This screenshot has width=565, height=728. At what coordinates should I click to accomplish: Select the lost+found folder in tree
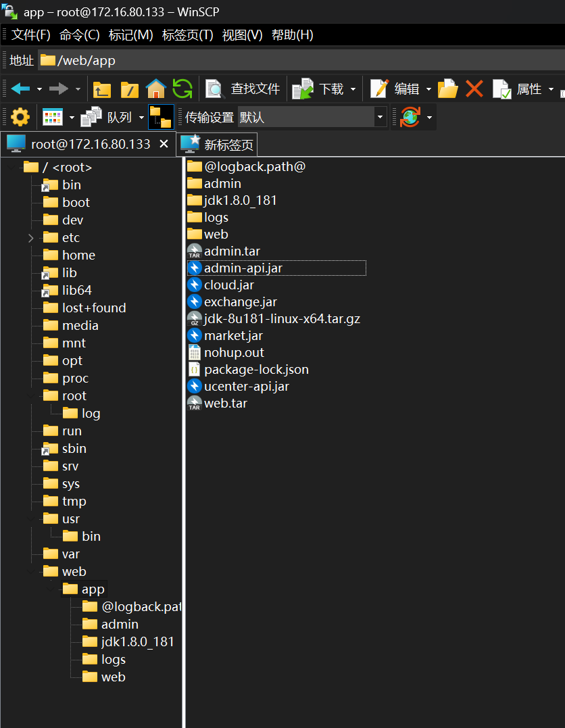click(84, 308)
